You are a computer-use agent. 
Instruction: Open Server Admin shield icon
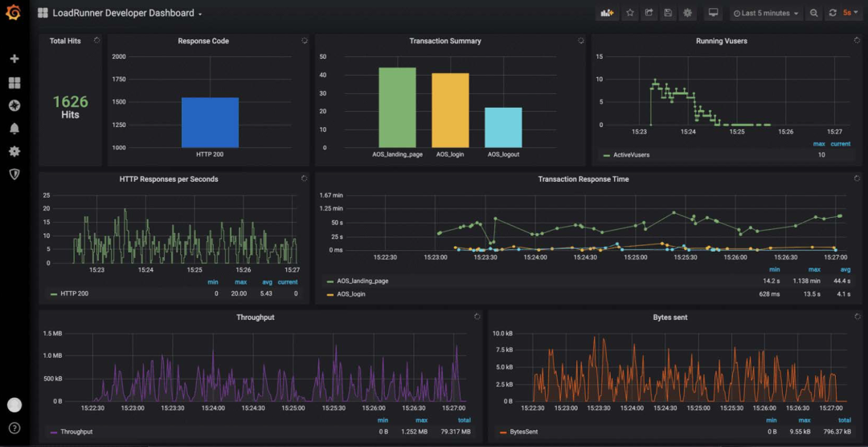(x=14, y=174)
